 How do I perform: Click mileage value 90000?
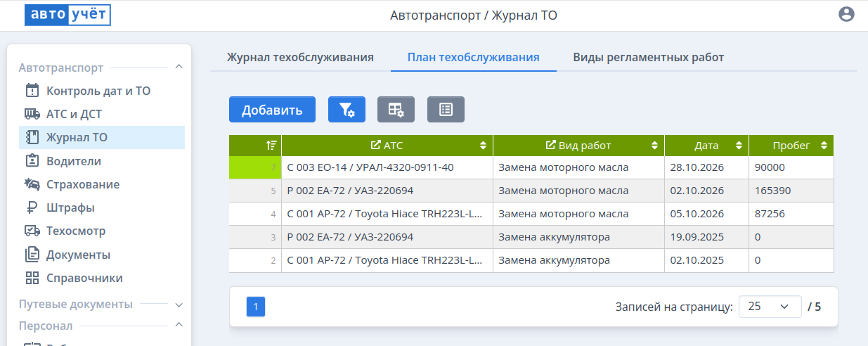[791, 167]
